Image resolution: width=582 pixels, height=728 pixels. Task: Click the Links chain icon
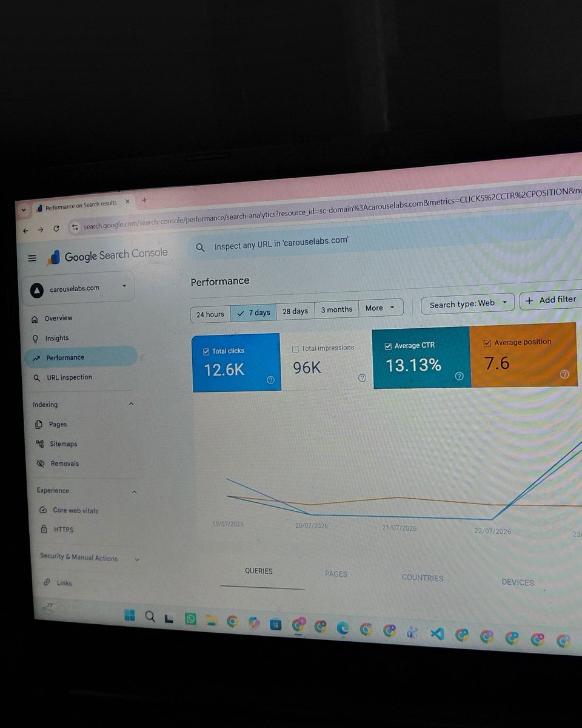click(x=47, y=582)
